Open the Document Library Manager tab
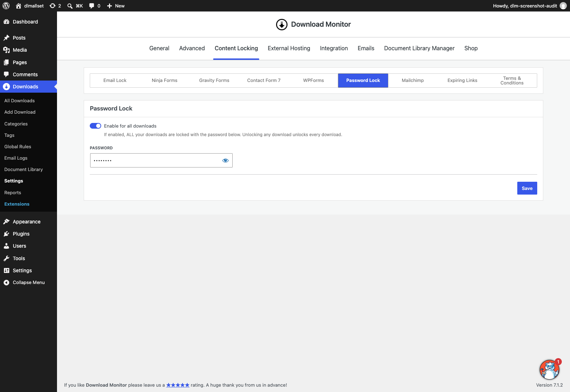The width and height of the screenshot is (570, 392). coord(419,48)
